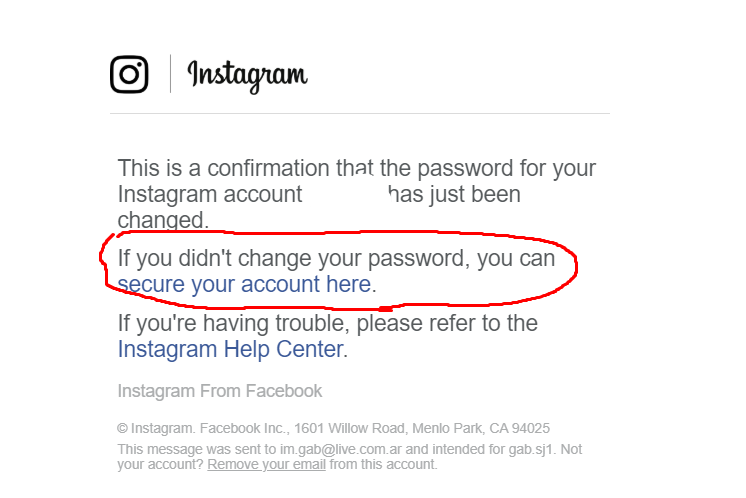
Task: Click the word 'changed.' in the confirmation
Action: tap(164, 220)
